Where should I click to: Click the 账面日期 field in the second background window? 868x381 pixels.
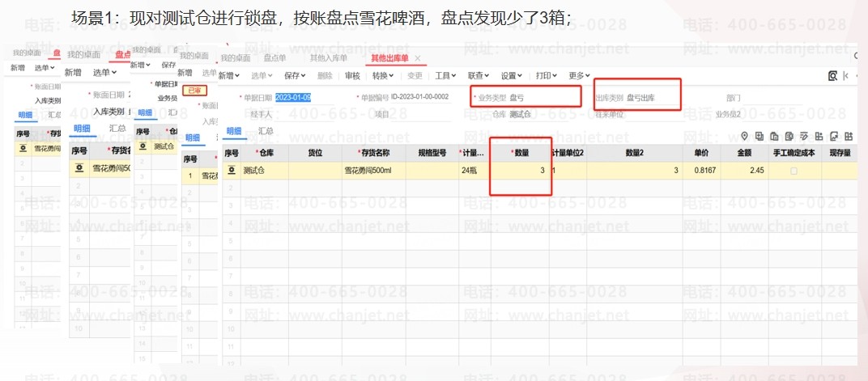click(x=109, y=95)
